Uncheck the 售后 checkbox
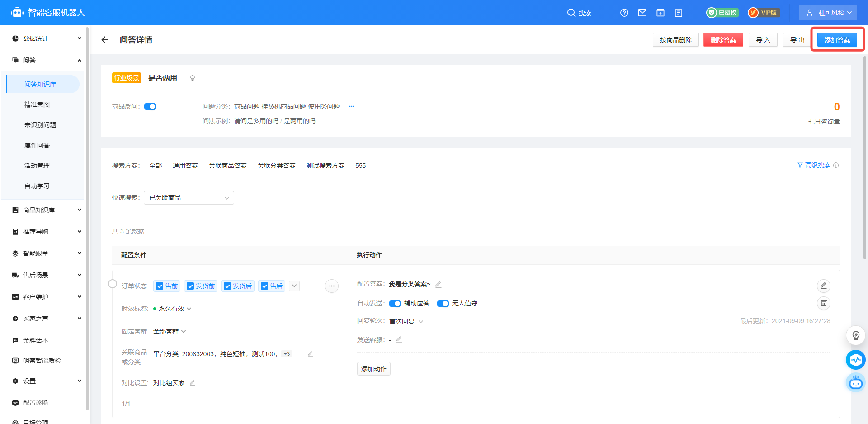Viewport: 868px width, 424px height. tap(264, 286)
